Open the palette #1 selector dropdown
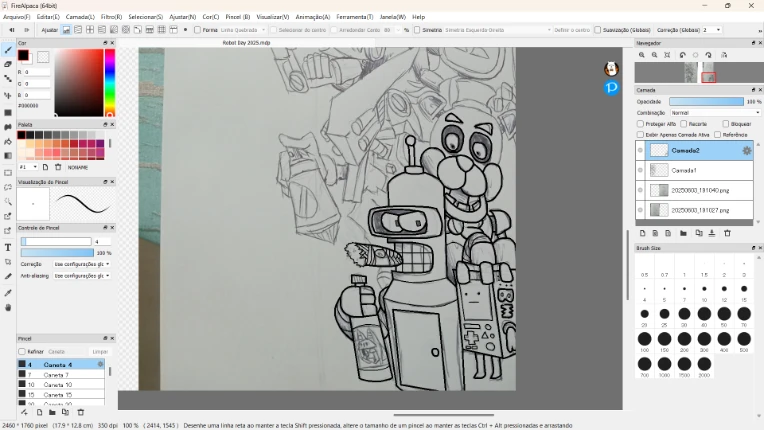The width and height of the screenshot is (764, 430). (x=28, y=167)
